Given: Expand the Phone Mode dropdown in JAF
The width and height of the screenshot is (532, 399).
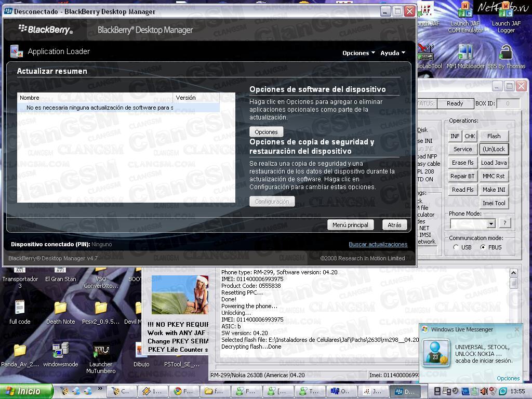Looking at the screenshot, I should pos(490,223).
